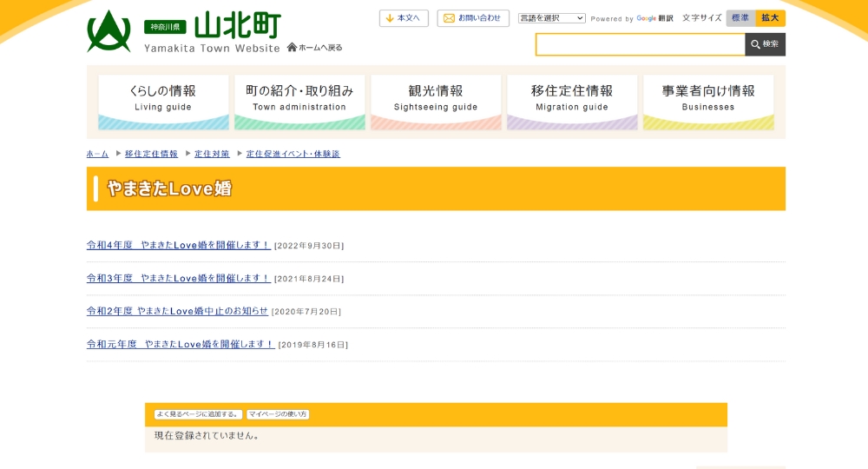Open the 観光情報 Sightseeing guide menu

436,102
